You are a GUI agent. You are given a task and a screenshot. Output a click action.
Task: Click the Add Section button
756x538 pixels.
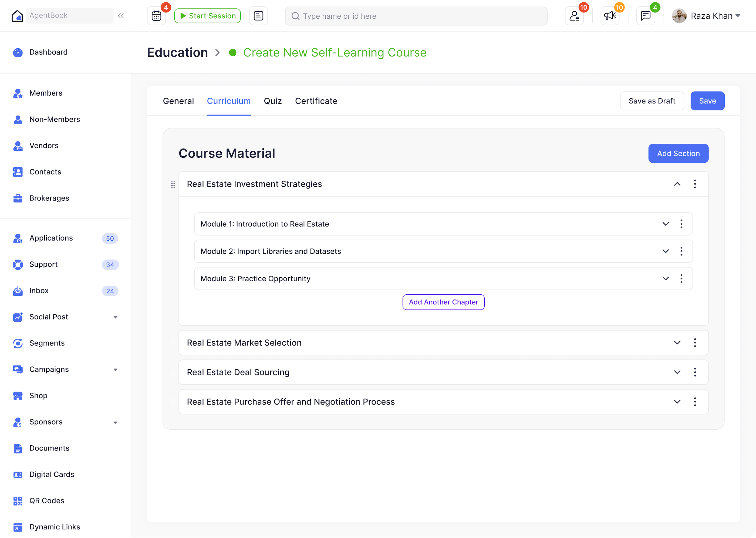coord(678,153)
